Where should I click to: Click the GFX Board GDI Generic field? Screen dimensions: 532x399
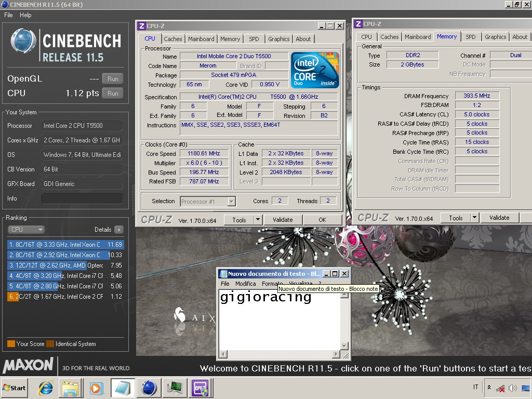(82, 184)
